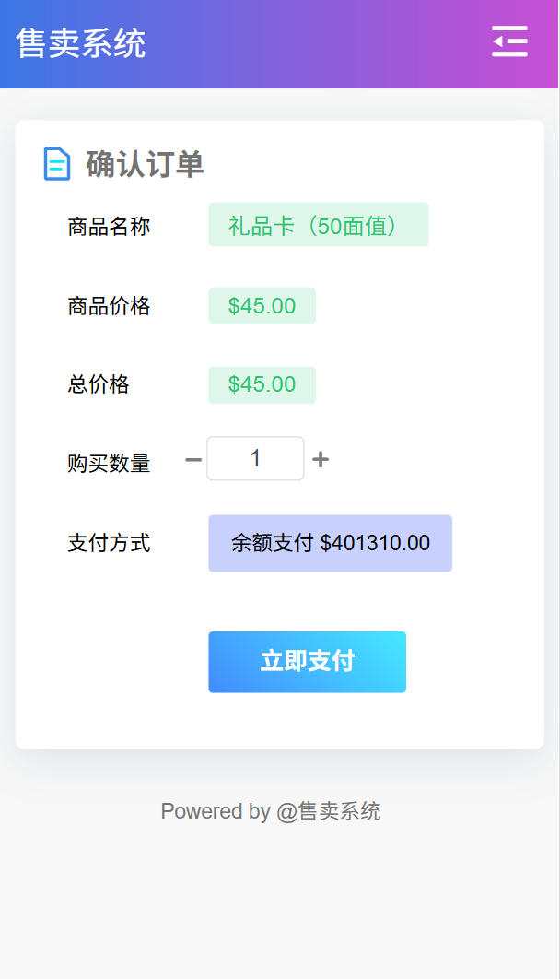Click the 礼品卡（50面值） product name tag

318,225
